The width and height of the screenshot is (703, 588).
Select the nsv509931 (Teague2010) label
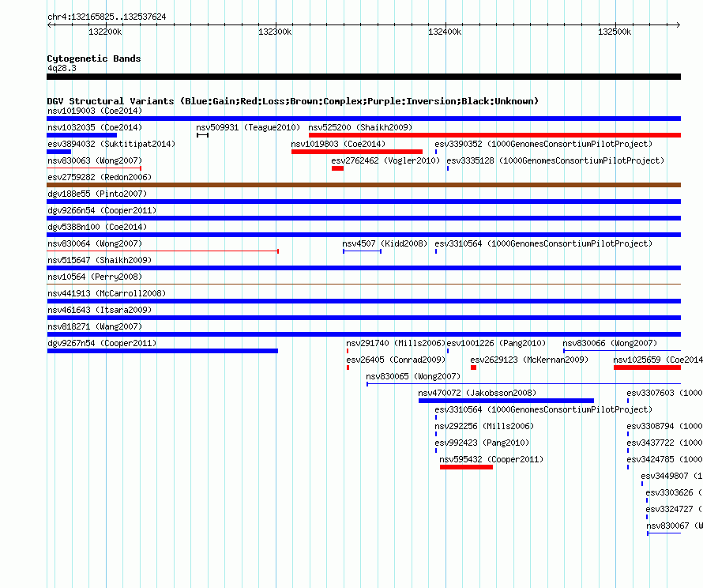pyautogui.click(x=248, y=127)
